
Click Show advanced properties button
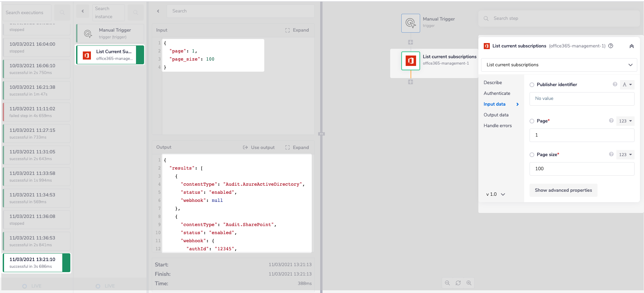(563, 190)
